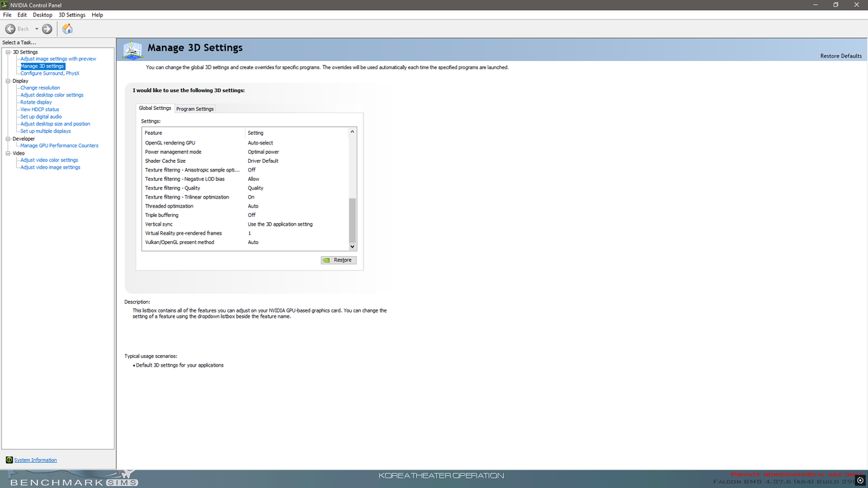Open the File menu
This screenshot has height=488, width=868.
(7, 14)
